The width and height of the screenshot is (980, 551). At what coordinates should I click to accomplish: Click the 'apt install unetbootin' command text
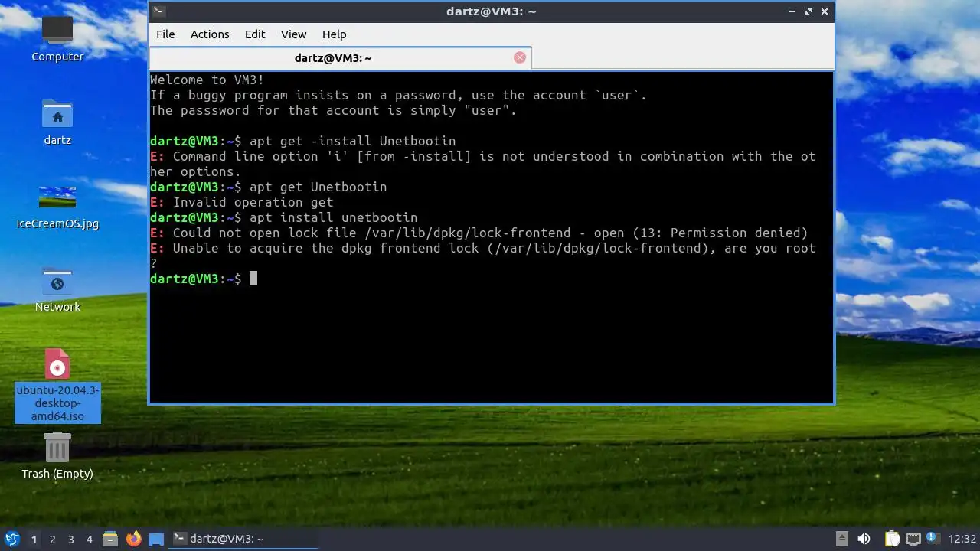click(x=333, y=217)
